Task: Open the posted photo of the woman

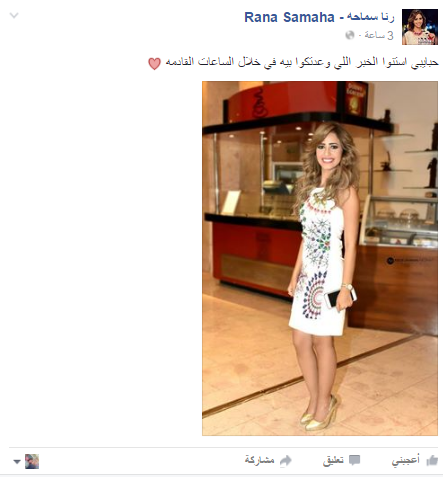Action: pos(320,258)
